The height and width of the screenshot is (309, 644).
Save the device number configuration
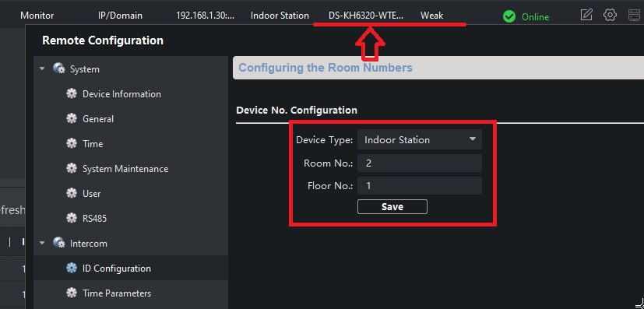tap(392, 207)
